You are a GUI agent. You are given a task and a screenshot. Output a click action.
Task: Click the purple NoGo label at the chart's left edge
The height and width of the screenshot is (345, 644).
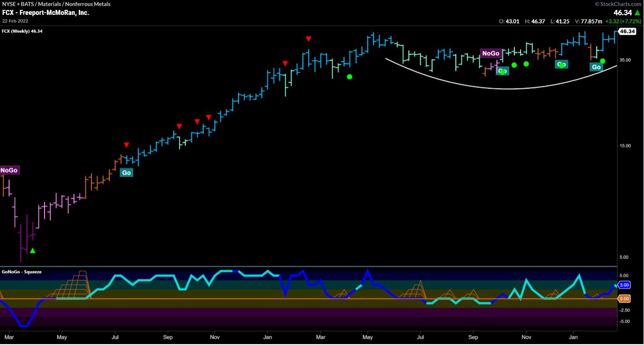(x=9, y=170)
